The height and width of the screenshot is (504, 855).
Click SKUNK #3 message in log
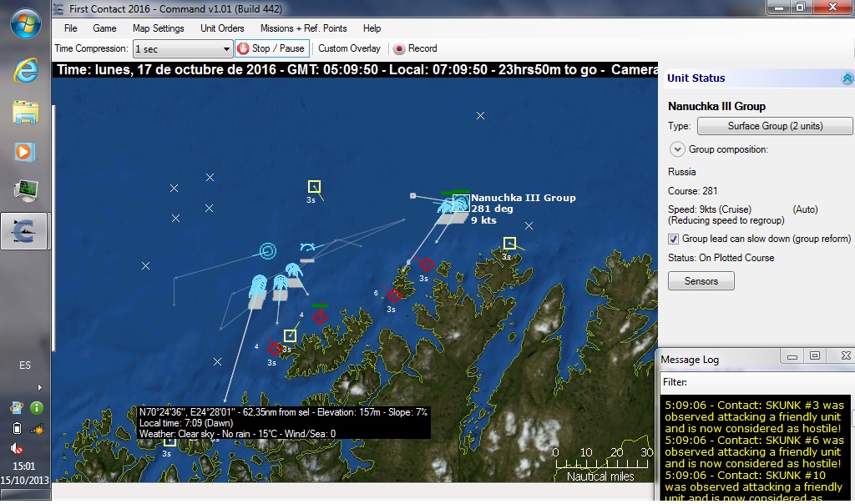754,417
